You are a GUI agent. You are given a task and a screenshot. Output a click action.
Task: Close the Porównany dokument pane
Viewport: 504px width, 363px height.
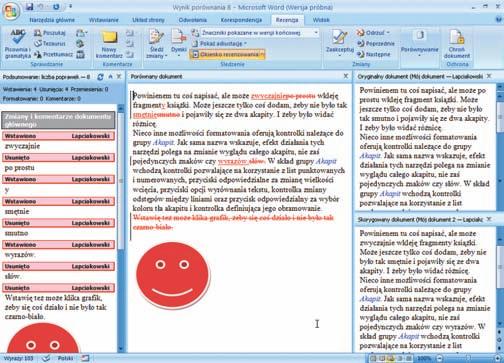[346, 76]
